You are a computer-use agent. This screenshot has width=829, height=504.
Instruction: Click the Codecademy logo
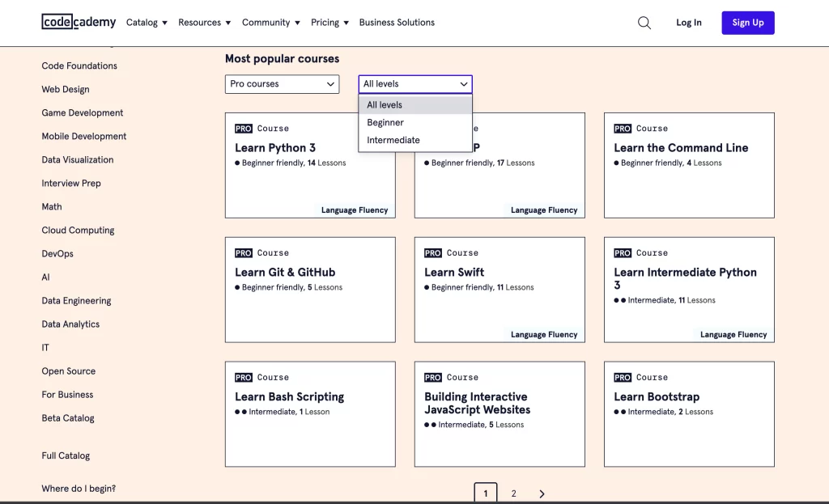point(79,22)
